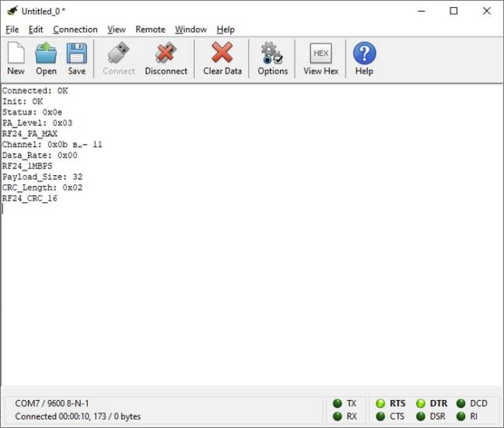Toggle the DTR line indicator
This screenshot has height=428, width=504.
[x=421, y=403]
